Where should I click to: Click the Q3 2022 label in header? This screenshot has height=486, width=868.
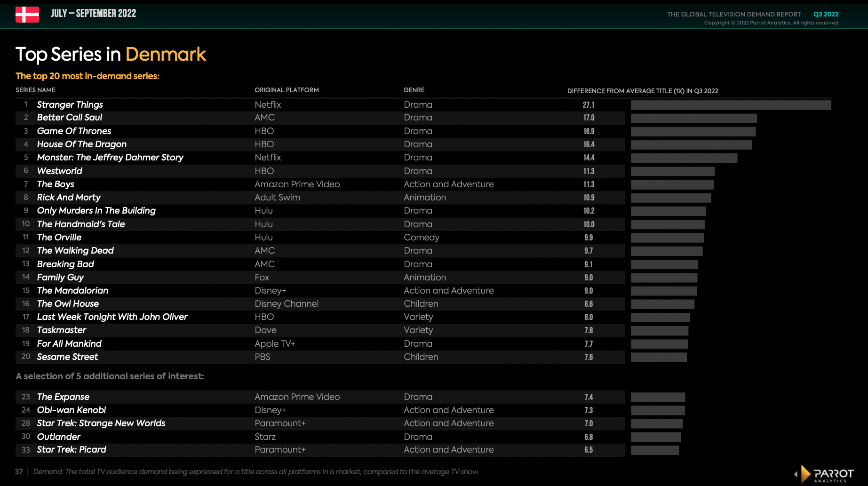coord(826,14)
